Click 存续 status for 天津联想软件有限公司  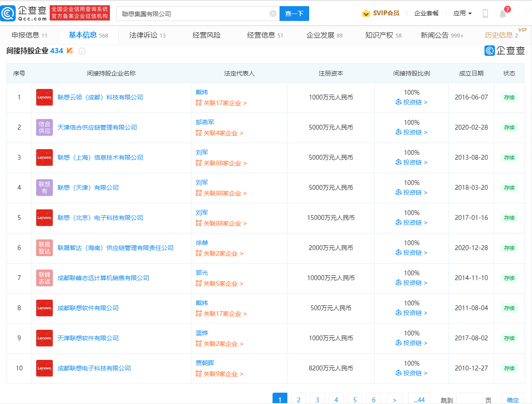click(509, 338)
